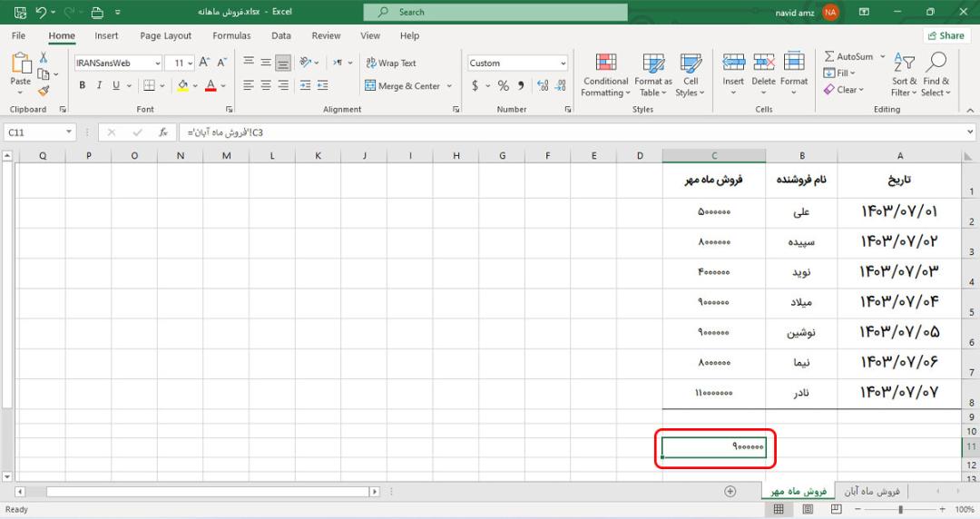Open the Insert ribbon tab
980x519 pixels.
pyautogui.click(x=106, y=35)
